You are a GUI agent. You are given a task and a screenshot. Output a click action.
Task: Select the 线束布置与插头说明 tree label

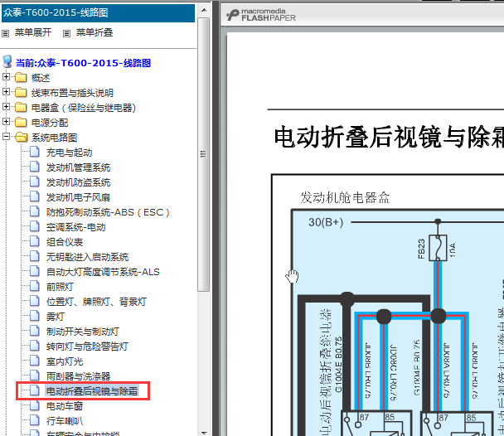[x=72, y=93]
